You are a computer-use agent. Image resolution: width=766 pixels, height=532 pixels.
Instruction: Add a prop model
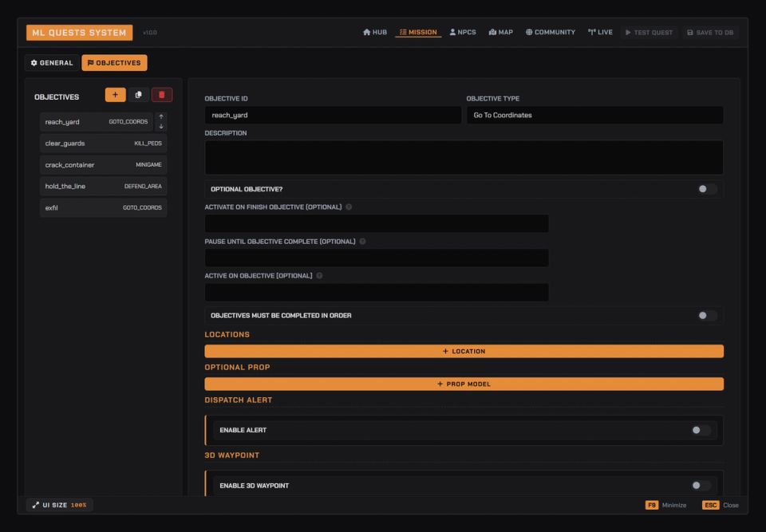[x=464, y=384]
